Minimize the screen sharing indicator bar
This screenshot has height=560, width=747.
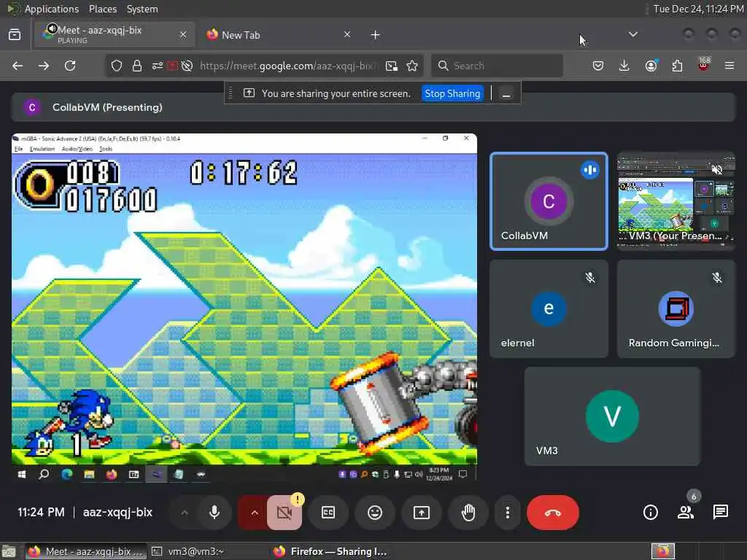pyautogui.click(x=506, y=94)
